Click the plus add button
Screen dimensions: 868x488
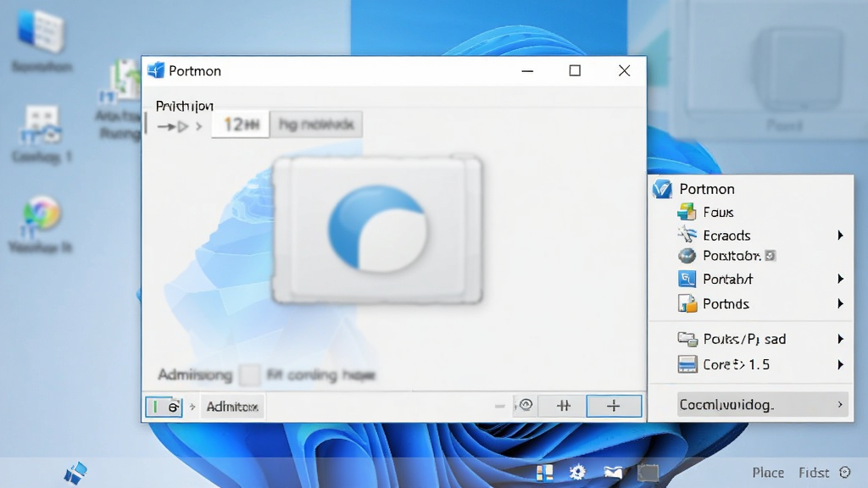coord(614,406)
